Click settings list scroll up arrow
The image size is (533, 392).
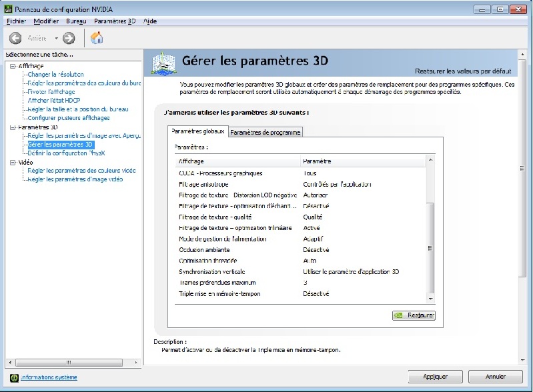click(430, 159)
